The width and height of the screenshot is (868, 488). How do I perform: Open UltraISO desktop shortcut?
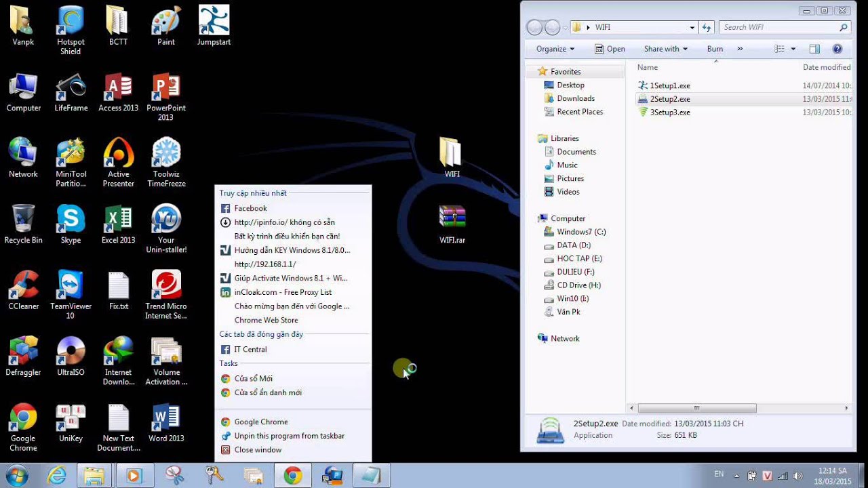pos(71,357)
